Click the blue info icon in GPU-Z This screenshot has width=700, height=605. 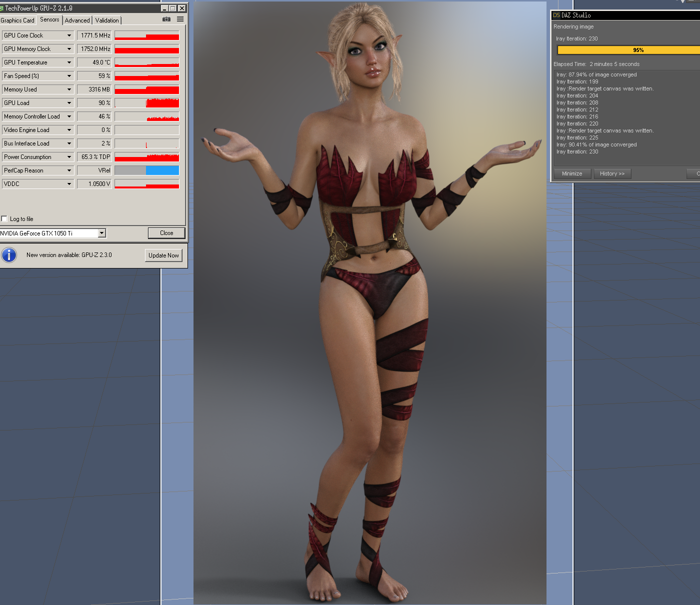9,255
